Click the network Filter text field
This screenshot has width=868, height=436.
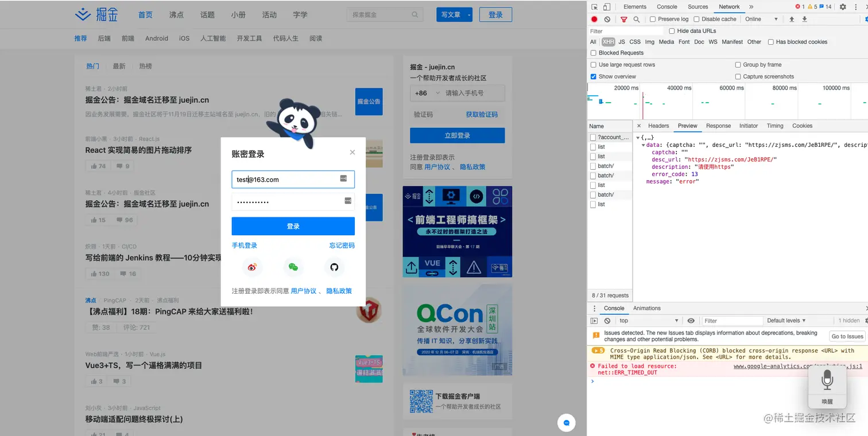tap(626, 31)
